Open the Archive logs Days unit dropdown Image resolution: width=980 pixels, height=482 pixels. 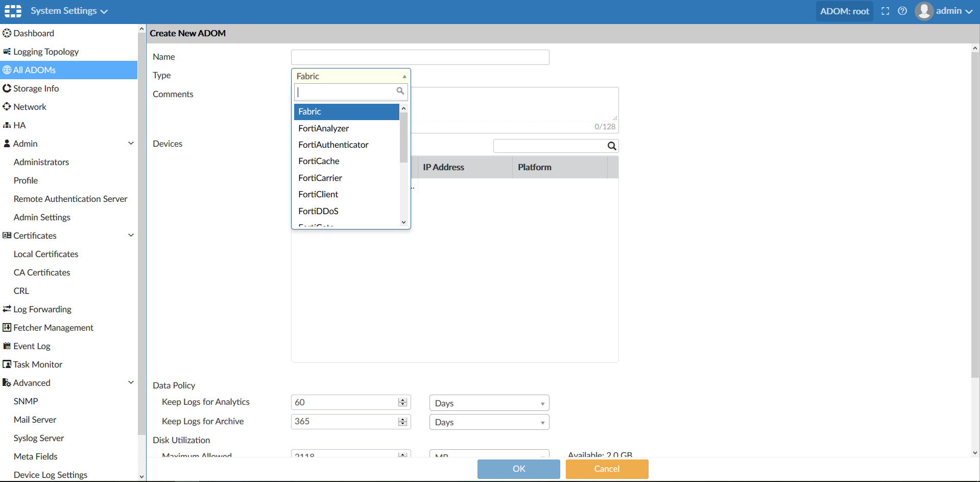(489, 422)
